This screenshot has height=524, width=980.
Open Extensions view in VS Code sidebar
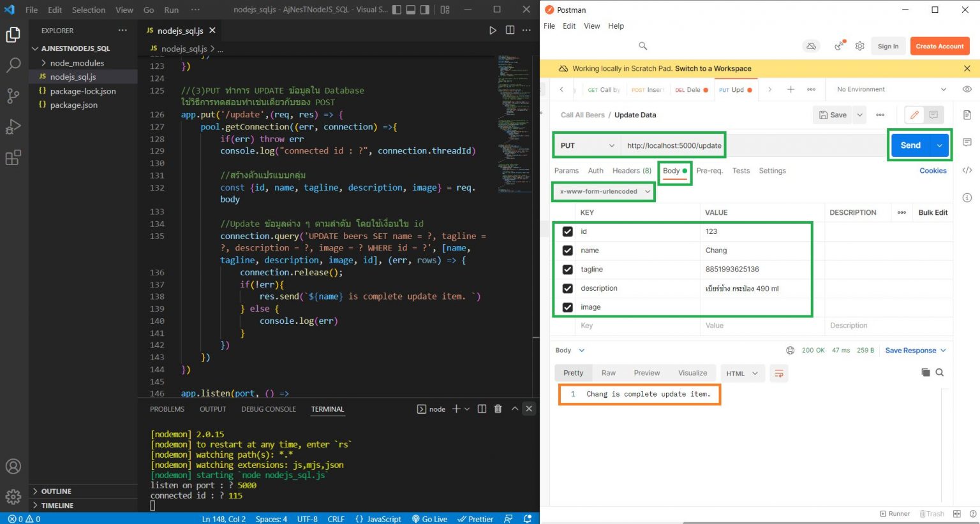14,157
